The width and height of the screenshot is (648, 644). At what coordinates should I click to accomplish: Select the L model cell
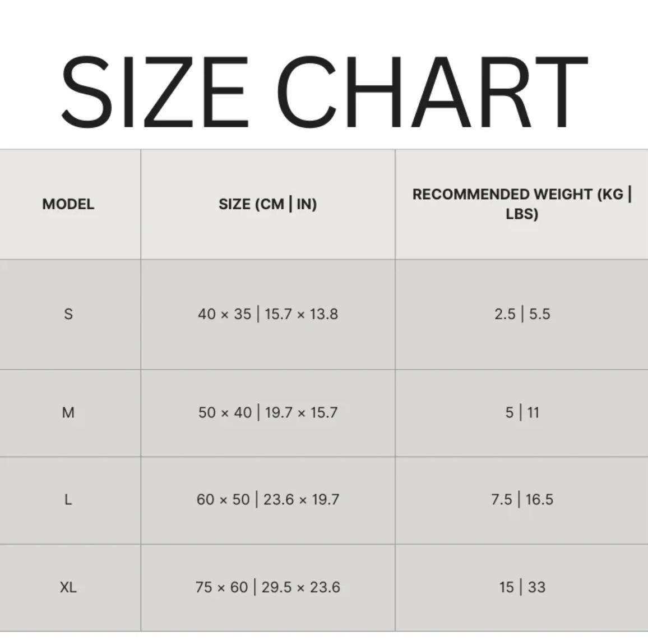point(68,500)
